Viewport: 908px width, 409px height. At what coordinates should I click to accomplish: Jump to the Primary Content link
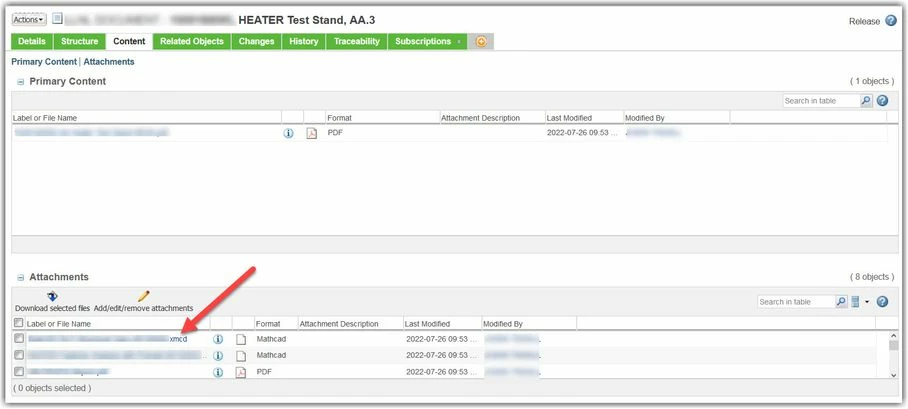tap(44, 61)
